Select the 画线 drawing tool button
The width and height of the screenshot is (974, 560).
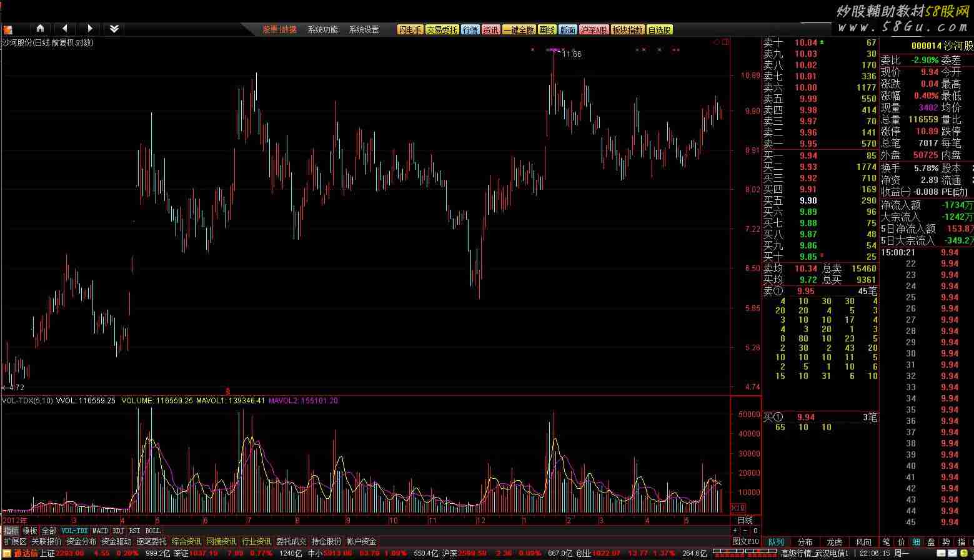coord(547,29)
